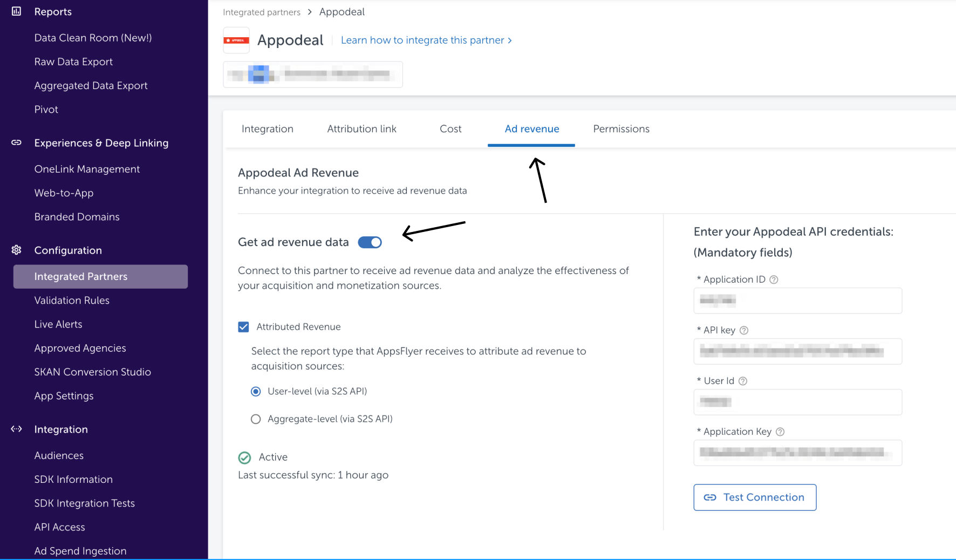The image size is (956, 560).
Task: Click the Appodeal partner logo
Action: coord(236,40)
